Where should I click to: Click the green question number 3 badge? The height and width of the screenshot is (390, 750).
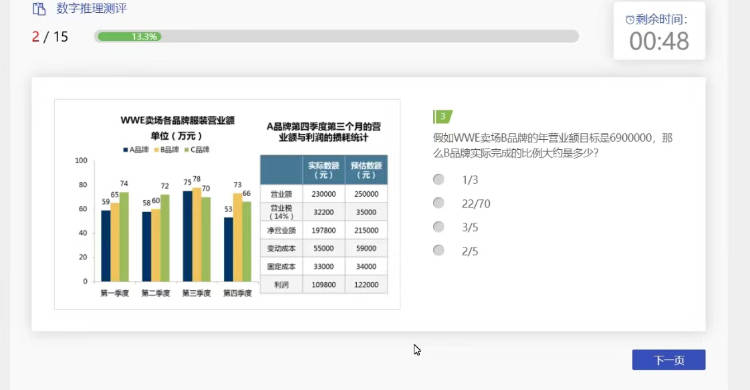click(x=443, y=116)
